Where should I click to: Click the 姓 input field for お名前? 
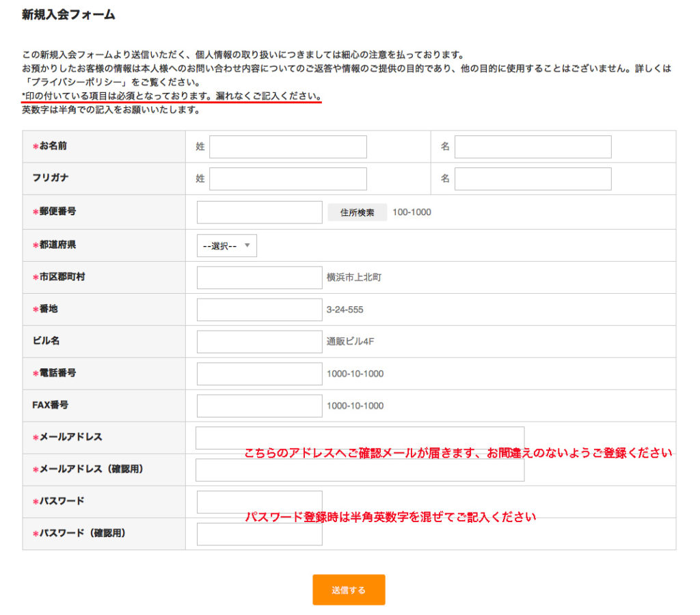coord(288,147)
